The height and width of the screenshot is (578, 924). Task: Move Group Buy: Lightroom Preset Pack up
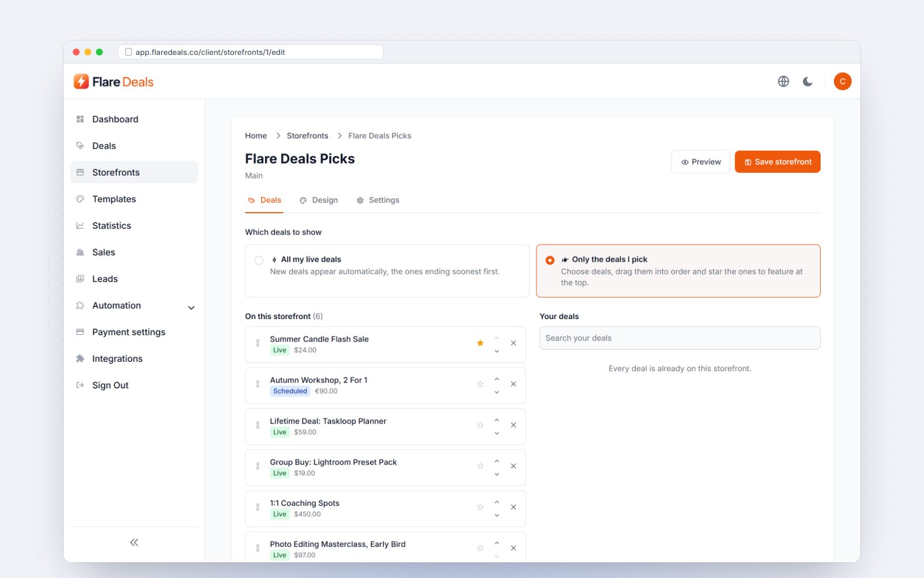[x=497, y=461]
